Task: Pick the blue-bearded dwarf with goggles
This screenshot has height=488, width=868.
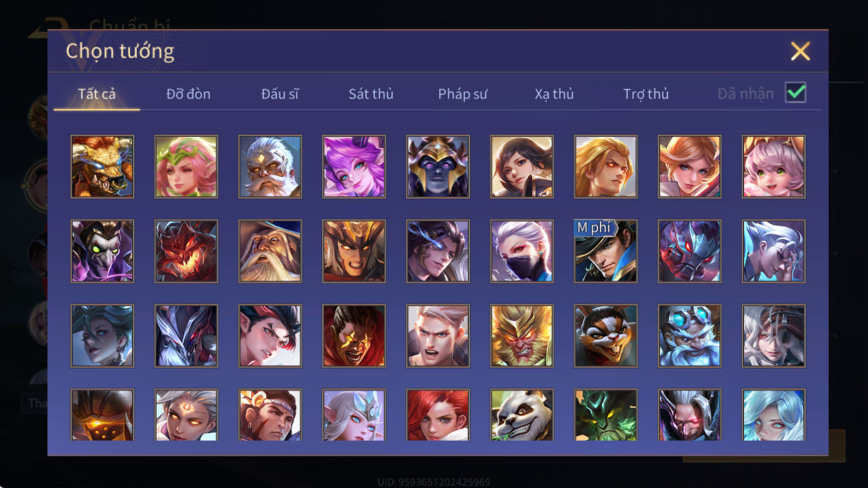Action: pyautogui.click(x=689, y=335)
